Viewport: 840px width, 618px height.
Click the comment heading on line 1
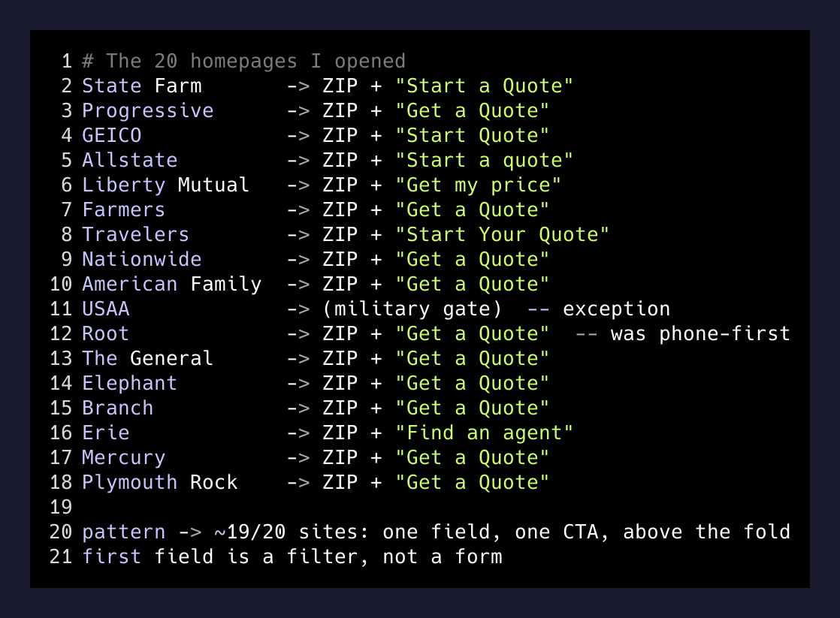tap(243, 61)
